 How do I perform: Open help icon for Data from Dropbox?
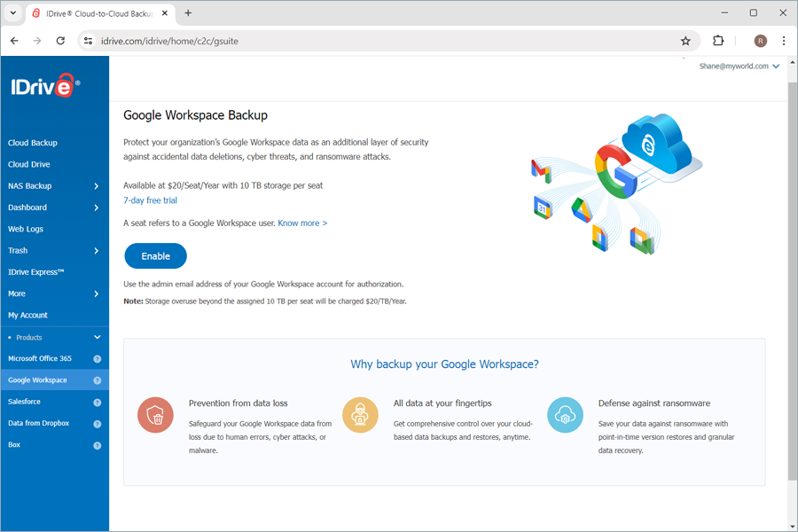click(x=98, y=424)
